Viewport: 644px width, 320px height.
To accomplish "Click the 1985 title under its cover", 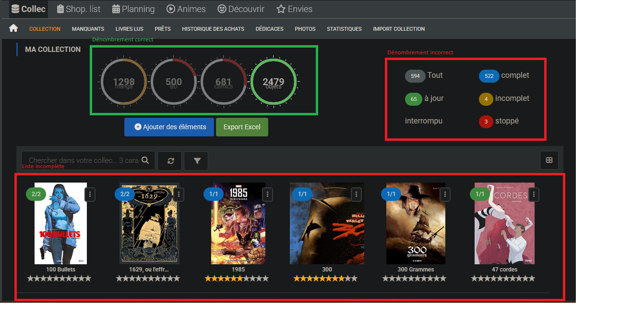I will click(238, 270).
